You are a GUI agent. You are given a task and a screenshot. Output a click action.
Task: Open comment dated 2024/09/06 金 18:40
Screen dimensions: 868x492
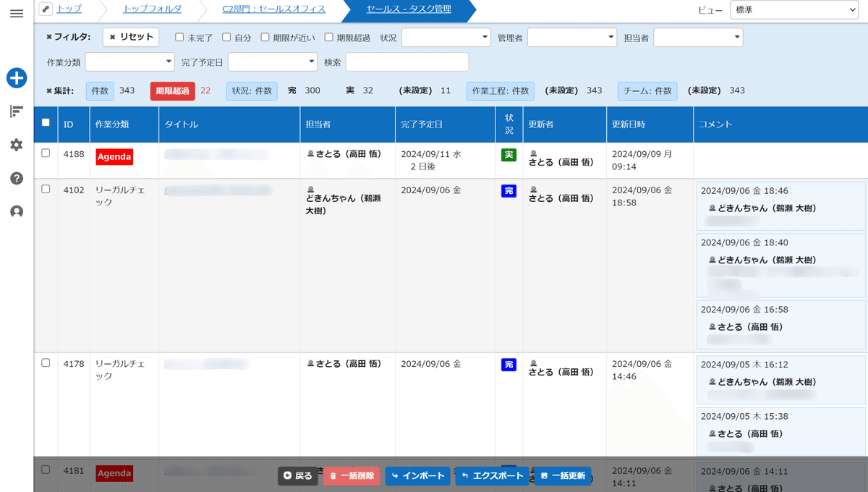click(x=781, y=265)
